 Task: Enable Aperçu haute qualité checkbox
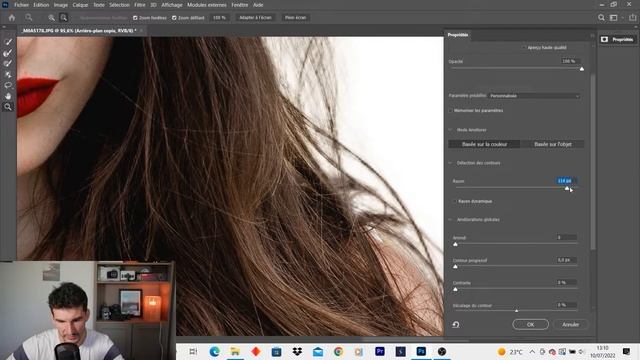(x=524, y=48)
